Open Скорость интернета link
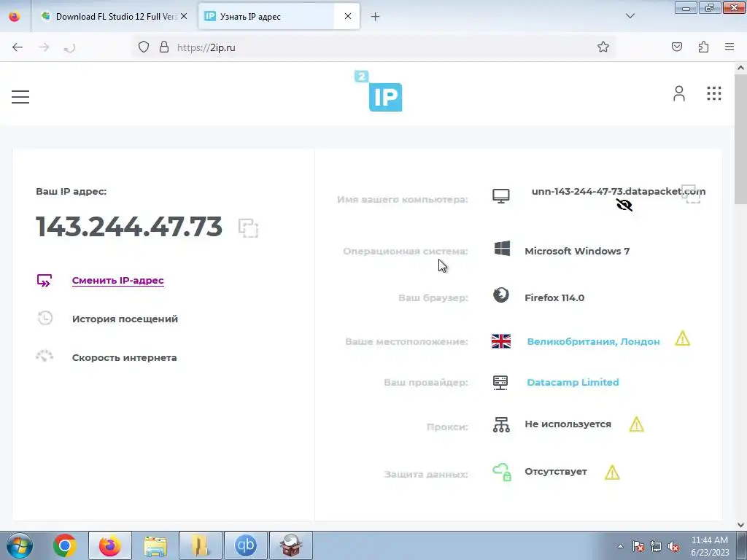 124,357
